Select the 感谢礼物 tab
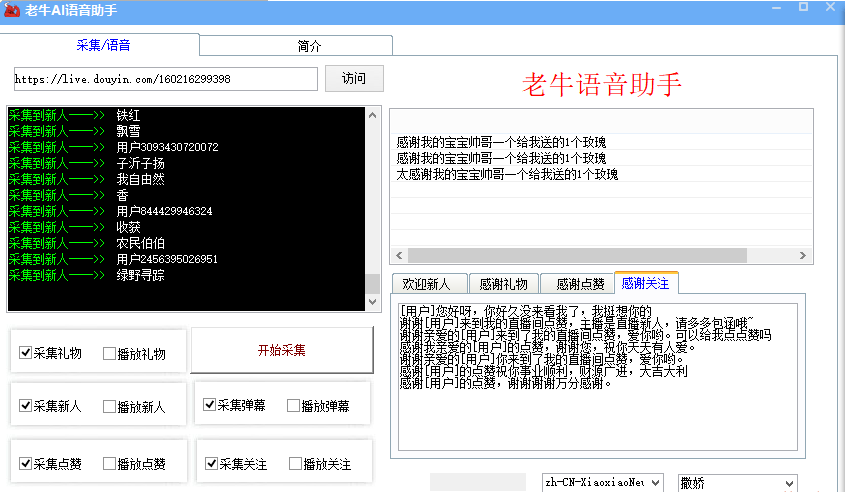The height and width of the screenshot is (492, 845). pyautogui.click(x=503, y=284)
